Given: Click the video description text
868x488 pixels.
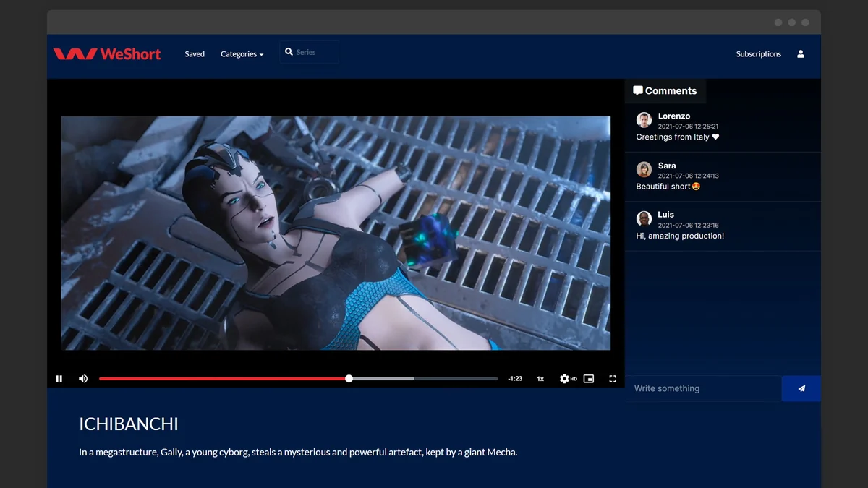Looking at the screenshot, I should click(x=298, y=453).
